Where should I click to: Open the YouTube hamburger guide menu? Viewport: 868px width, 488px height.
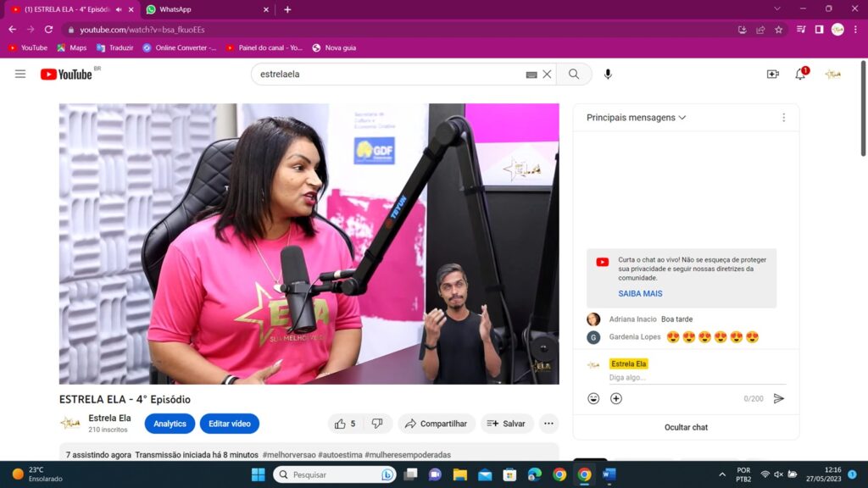pyautogui.click(x=20, y=74)
